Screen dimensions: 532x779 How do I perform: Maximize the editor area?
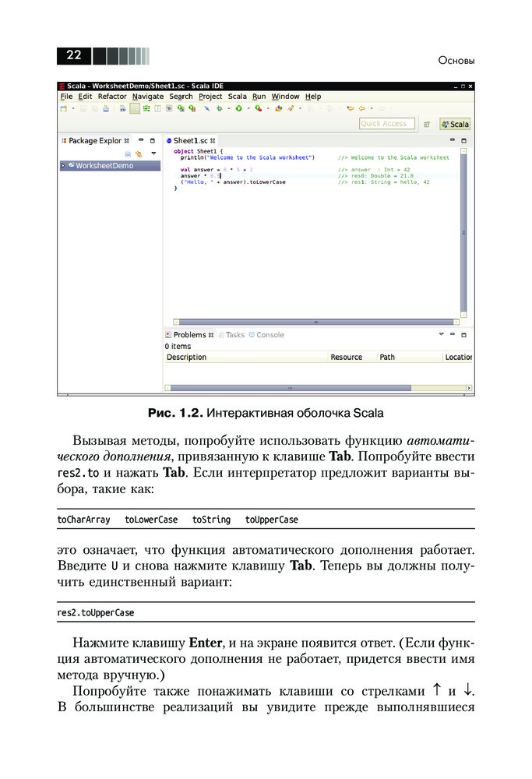coord(464,140)
